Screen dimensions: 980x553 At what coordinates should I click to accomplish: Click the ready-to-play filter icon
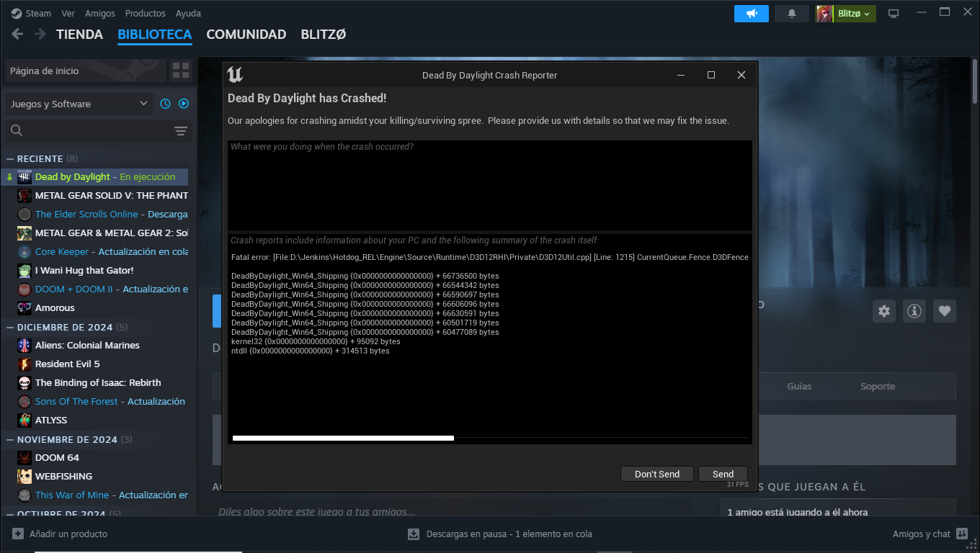coord(184,104)
